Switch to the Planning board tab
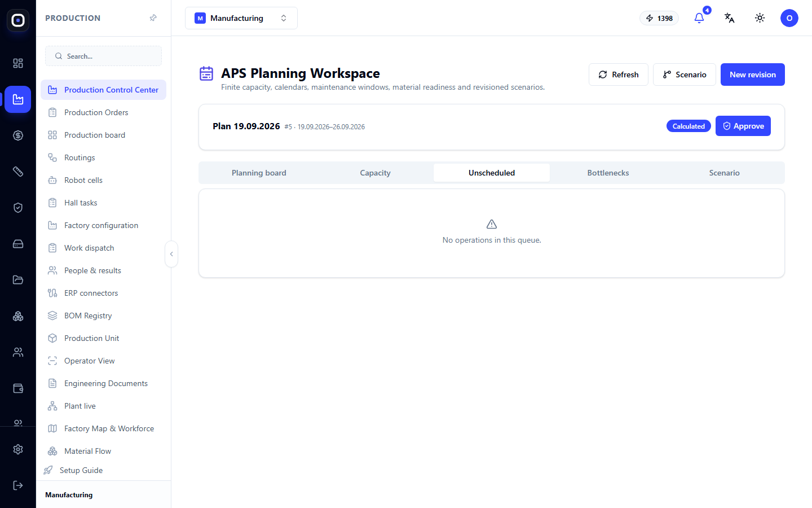Image resolution: width=812 pixels, height=508 pixels. pyautogui.click(x=259, y=173)
